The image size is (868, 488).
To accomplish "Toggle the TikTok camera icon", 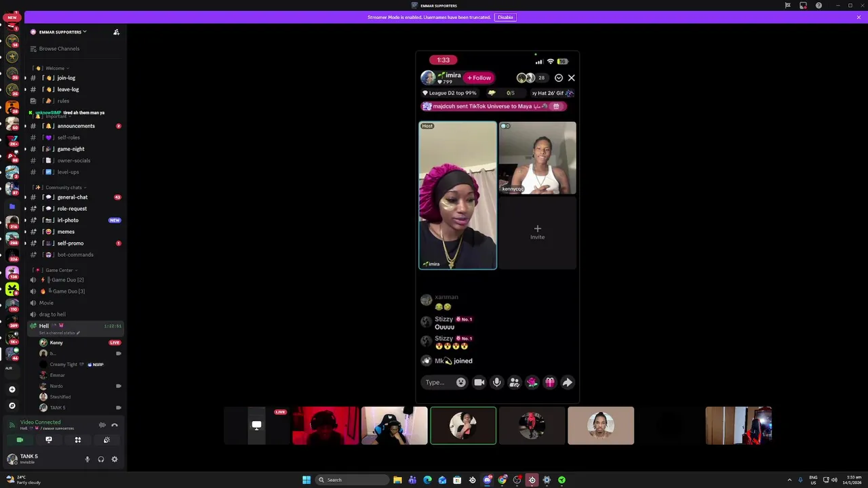I will click(x=479, y=382).
